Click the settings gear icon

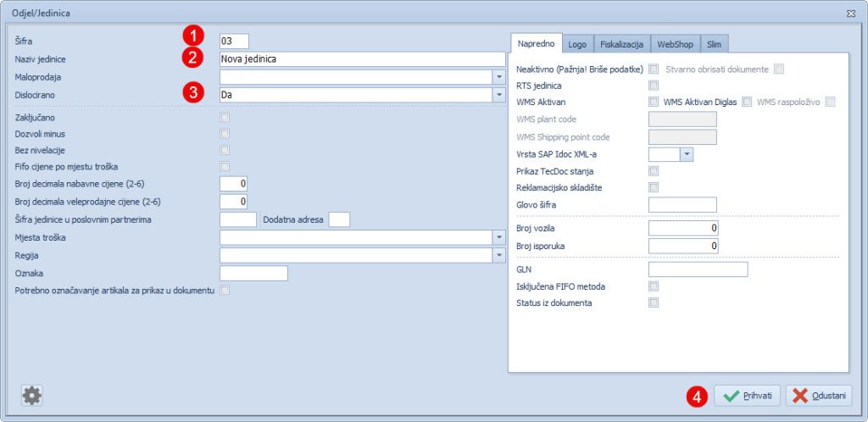coord(32,394)
